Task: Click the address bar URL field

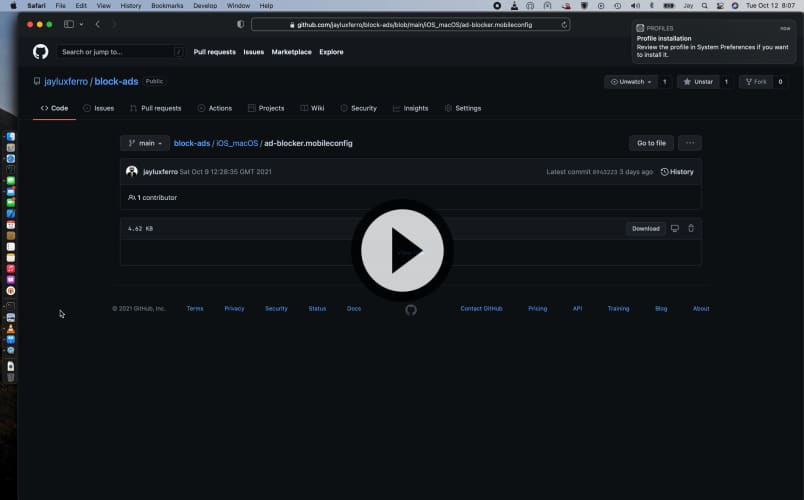Action: click(x=410, y=25)
